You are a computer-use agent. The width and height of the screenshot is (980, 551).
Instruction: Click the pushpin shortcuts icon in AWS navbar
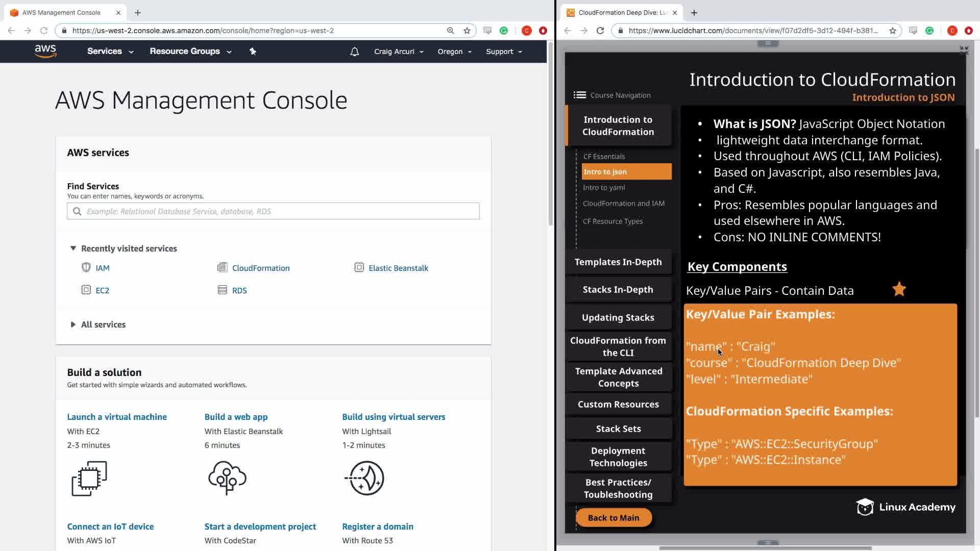253,52
